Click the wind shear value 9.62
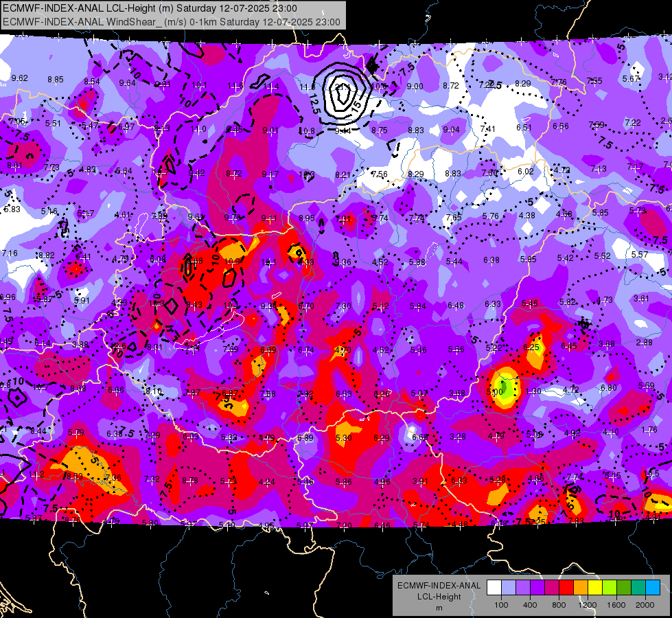Screen dimensions: 672x618 click(20, 78)
